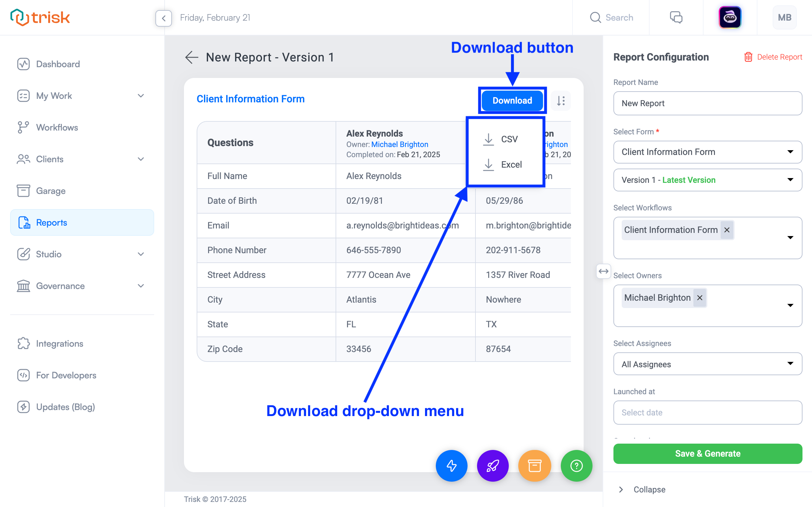The width and height of the screenshot is (812, 507).
Task: Click the Dashboard sidebar icon
Action: pos(23,64)
